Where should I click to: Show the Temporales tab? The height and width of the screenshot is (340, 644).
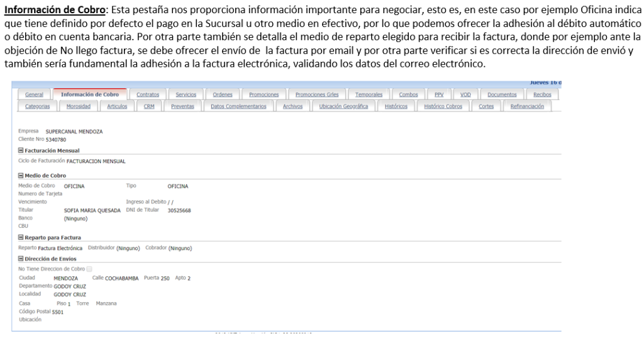point(369,94)
